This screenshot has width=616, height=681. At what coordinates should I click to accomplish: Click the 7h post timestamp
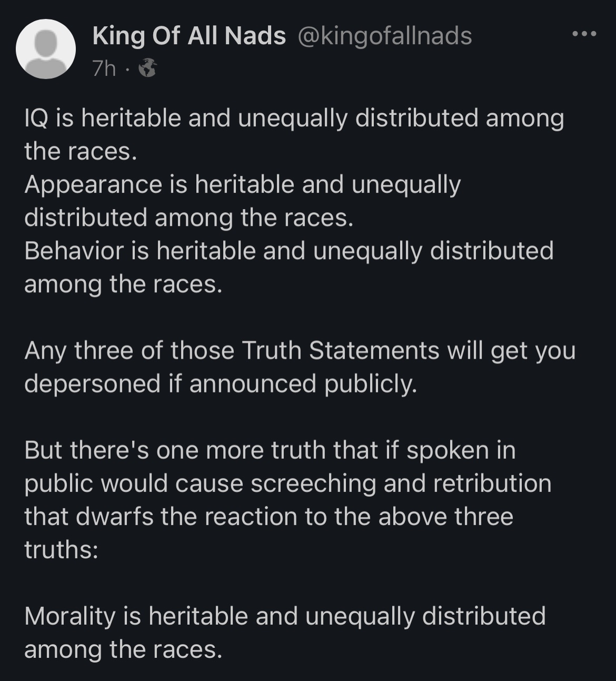click(104, 68)
